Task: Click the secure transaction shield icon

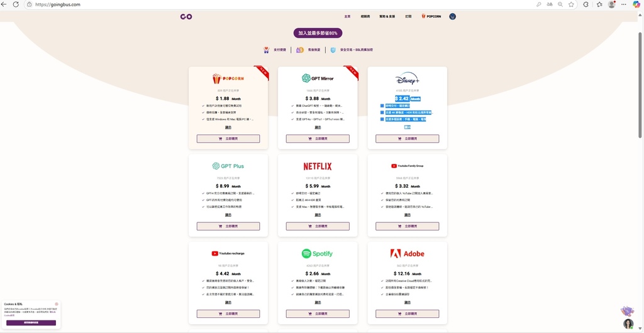Action: click(x=333, y=50)
